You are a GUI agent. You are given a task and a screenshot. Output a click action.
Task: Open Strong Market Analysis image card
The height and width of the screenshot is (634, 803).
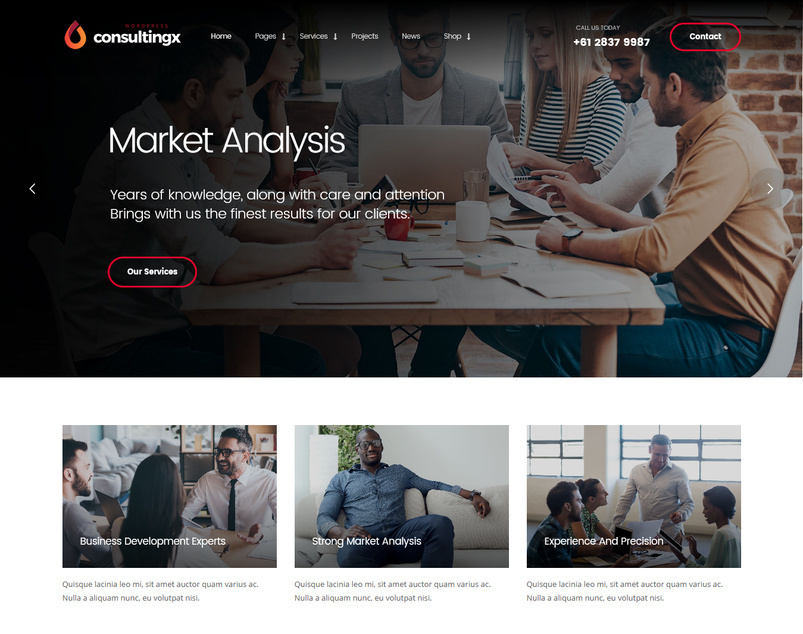pyautogui.click(x=402, y=496)
